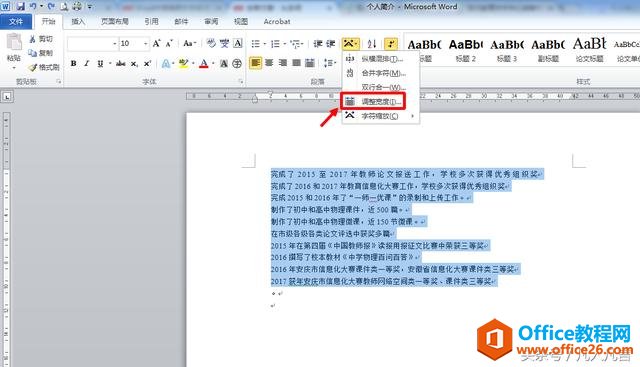
Task: Switch to the 邮件 (Mailings) tab
Action: coord(181,22)
